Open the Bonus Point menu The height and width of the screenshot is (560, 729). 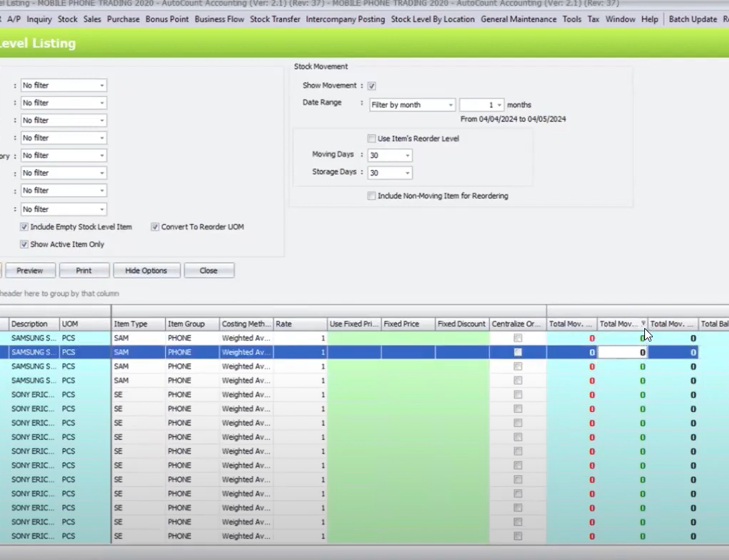coord(167,19)
